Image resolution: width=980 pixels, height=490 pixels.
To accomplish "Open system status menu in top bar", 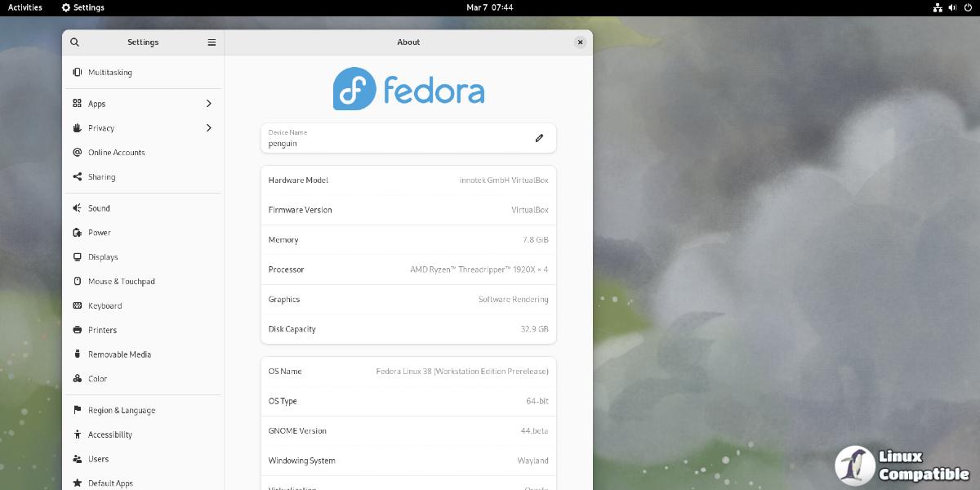I will pyautogui.click(x=952, y=7).
